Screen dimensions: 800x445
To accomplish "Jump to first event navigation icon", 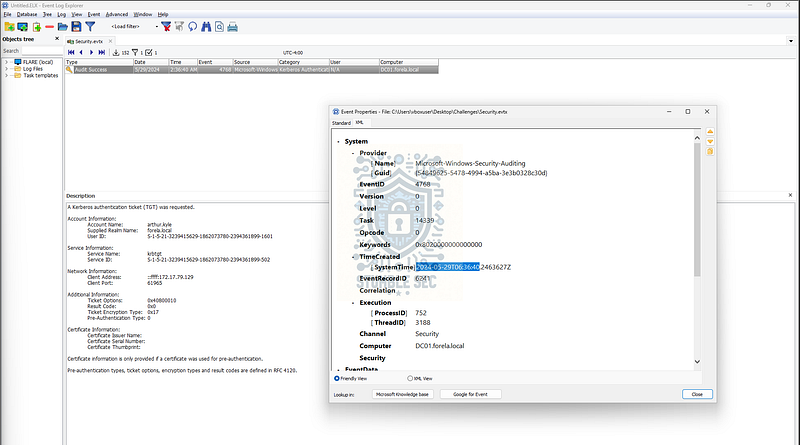I will [71, 52].
